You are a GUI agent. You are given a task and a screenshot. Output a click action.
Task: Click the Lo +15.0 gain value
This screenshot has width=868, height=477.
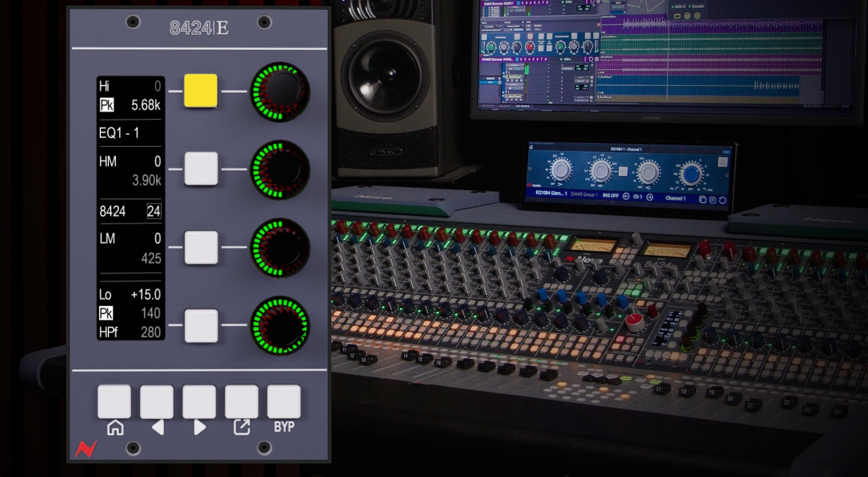[146, 294]
